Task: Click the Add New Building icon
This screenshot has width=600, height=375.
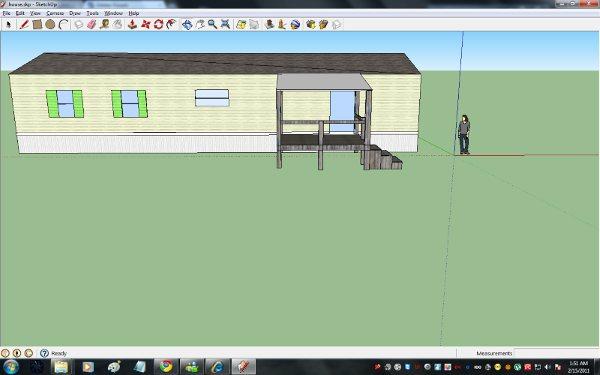Action: 269,24
